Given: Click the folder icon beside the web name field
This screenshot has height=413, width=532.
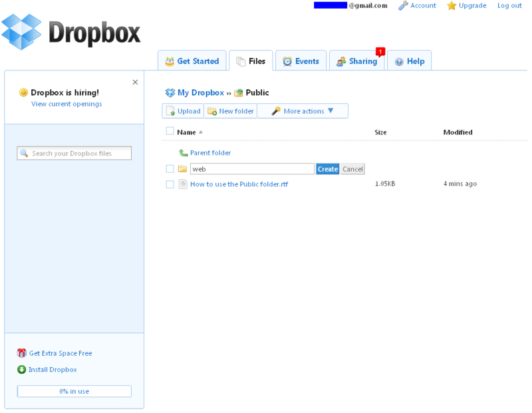Looking at the screenshot, I should 182,169.
